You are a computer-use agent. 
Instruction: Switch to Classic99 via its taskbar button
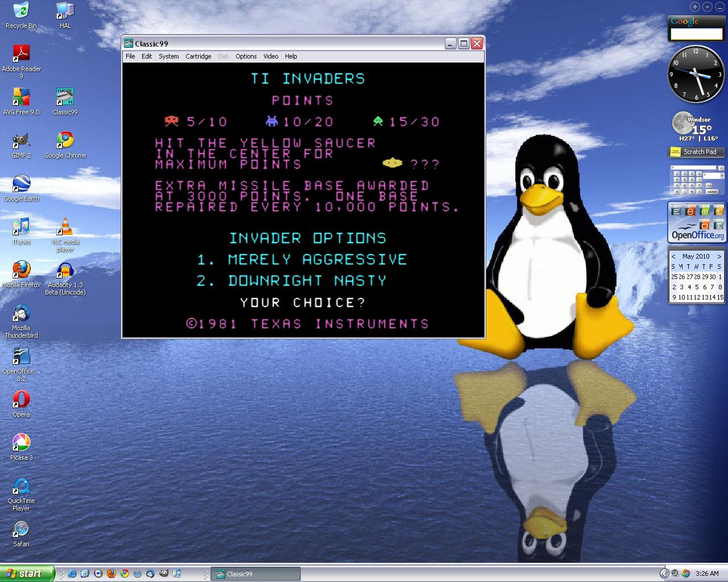[x=255, y=574]
